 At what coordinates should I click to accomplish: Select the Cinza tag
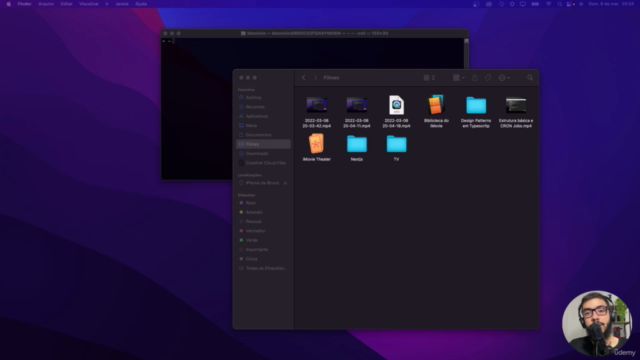(x=263, y=259)
